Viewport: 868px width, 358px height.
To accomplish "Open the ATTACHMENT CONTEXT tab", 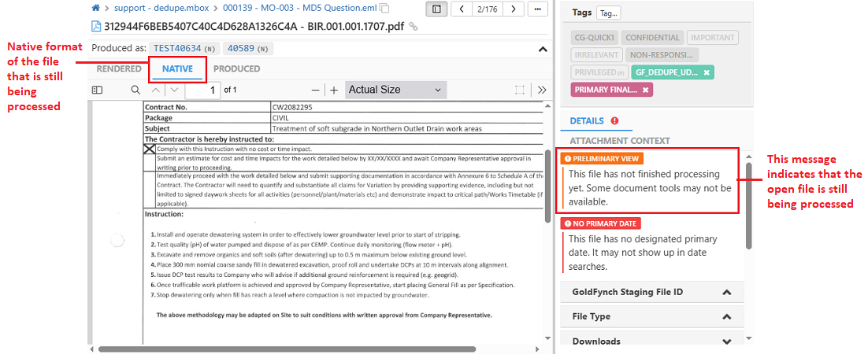I will [x=619, y=141].
